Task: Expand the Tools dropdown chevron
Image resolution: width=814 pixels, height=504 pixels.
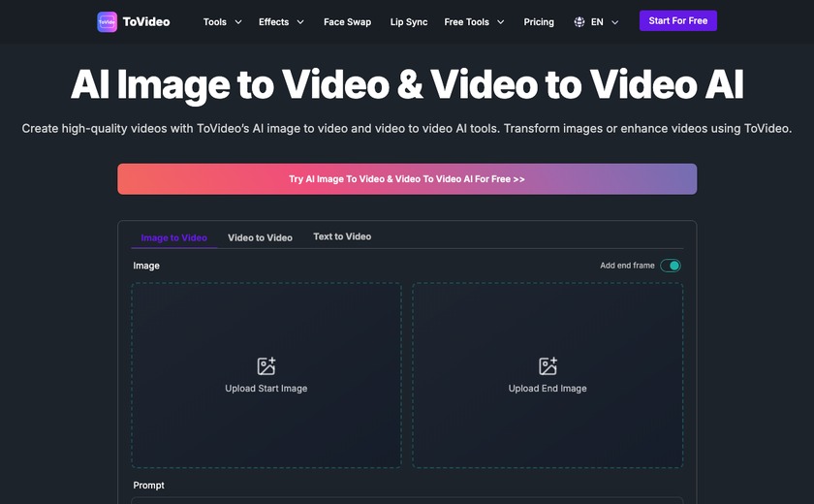Action: pos(238,21)
